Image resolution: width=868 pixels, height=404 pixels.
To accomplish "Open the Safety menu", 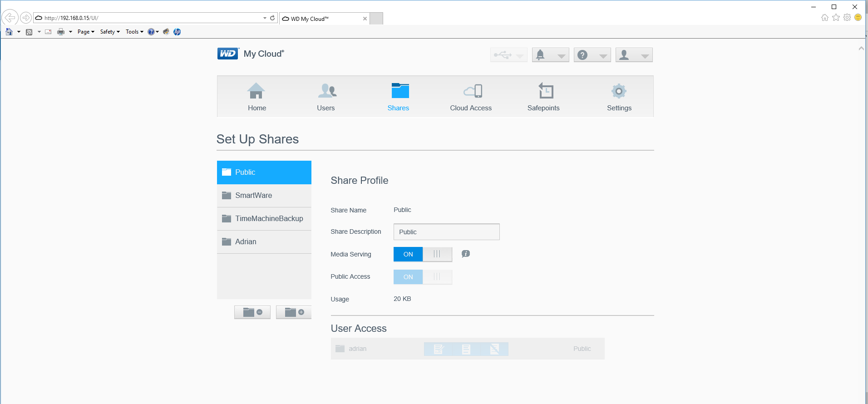I will (x=110, y=32).
